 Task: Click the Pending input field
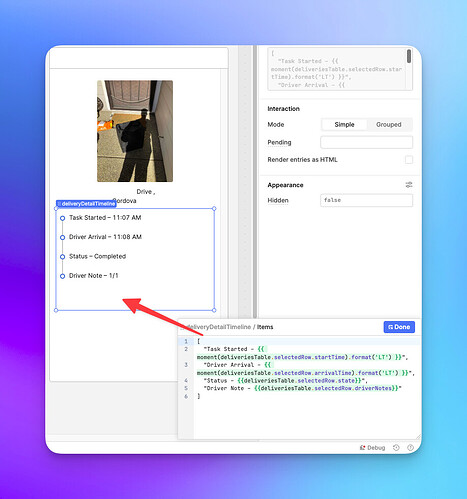tap(366, 142)
